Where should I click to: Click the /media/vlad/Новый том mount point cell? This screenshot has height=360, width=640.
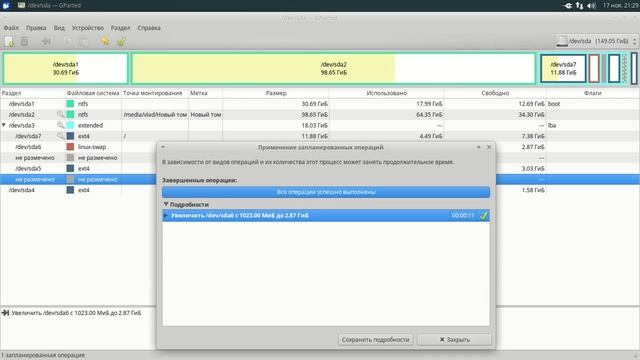155,115
